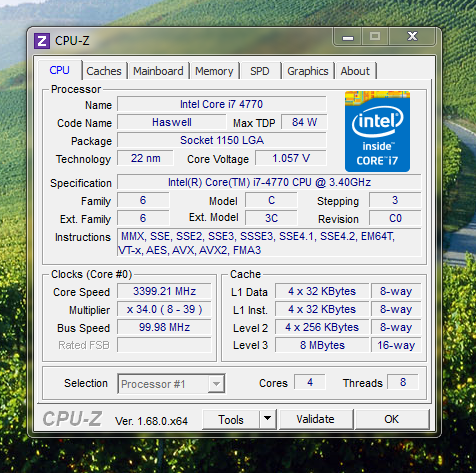
Task: Click the Level 2 '8-way' value
Action: click(396, 327)
